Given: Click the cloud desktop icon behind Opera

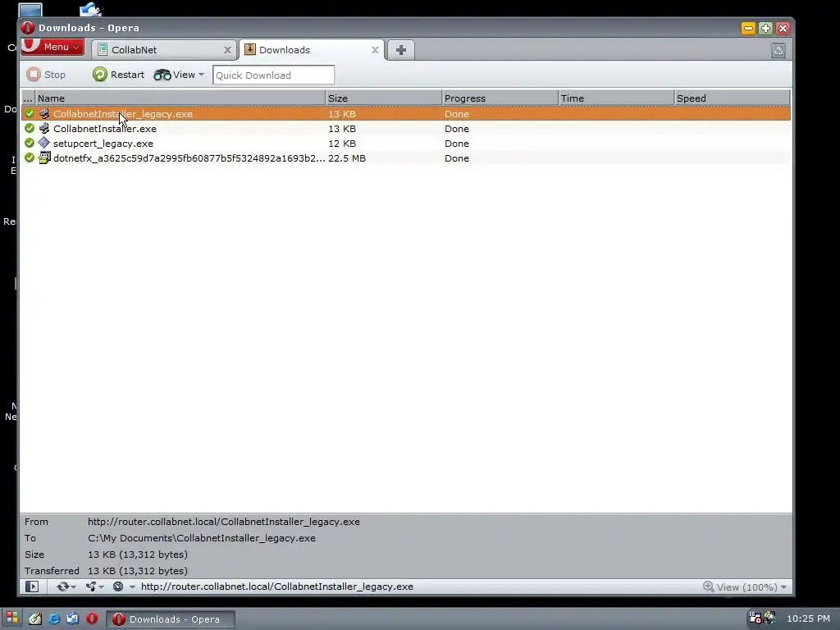Looking at the screenshot, I should pos(90,9).
